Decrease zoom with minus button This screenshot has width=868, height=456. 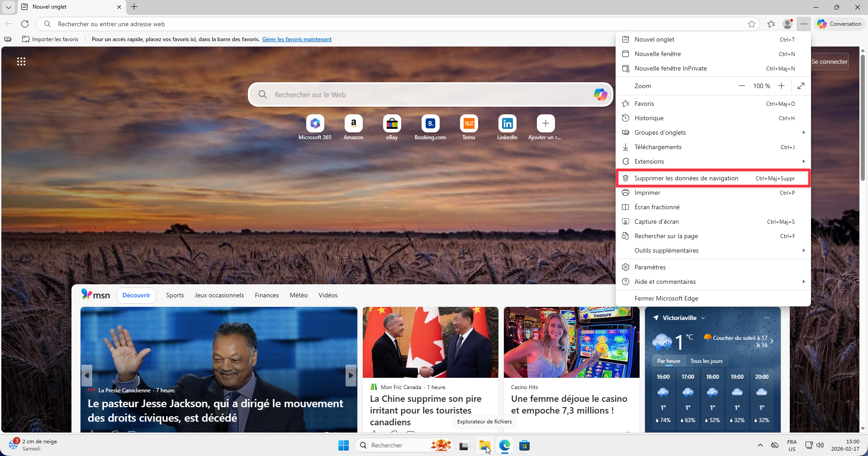pyautogui.click(x=742, y=86)
